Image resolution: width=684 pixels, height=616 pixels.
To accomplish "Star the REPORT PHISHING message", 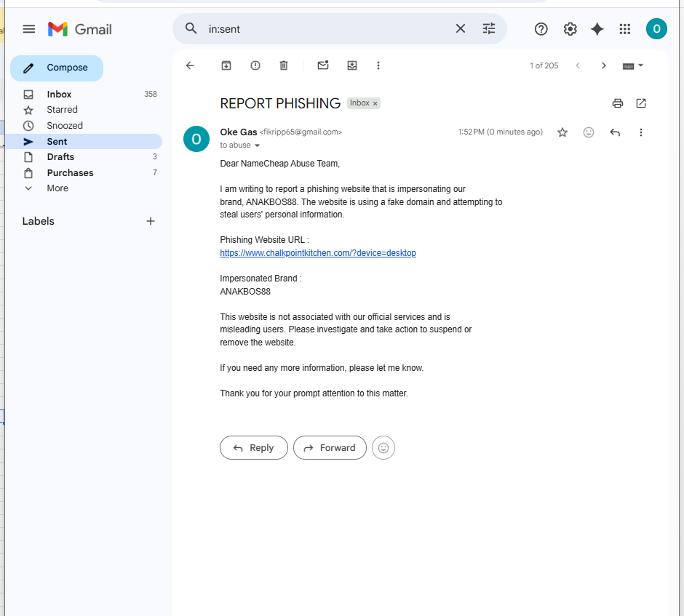I will [x=562, y=132].
